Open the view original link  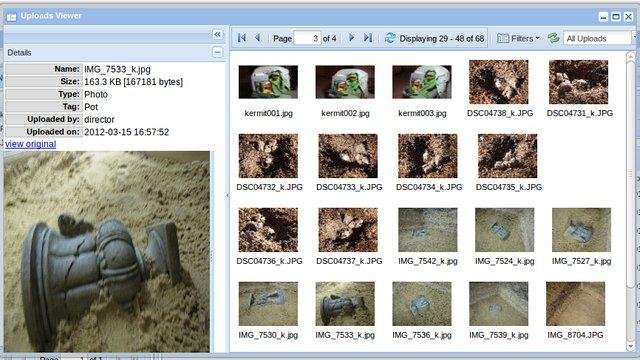(31, 144)
